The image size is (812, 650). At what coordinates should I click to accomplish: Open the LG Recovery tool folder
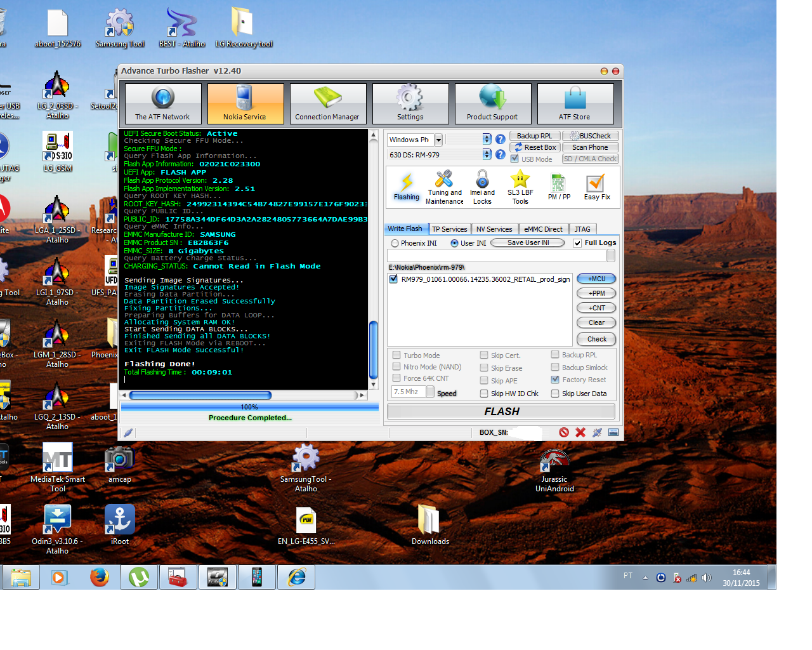tap(244, 29)
